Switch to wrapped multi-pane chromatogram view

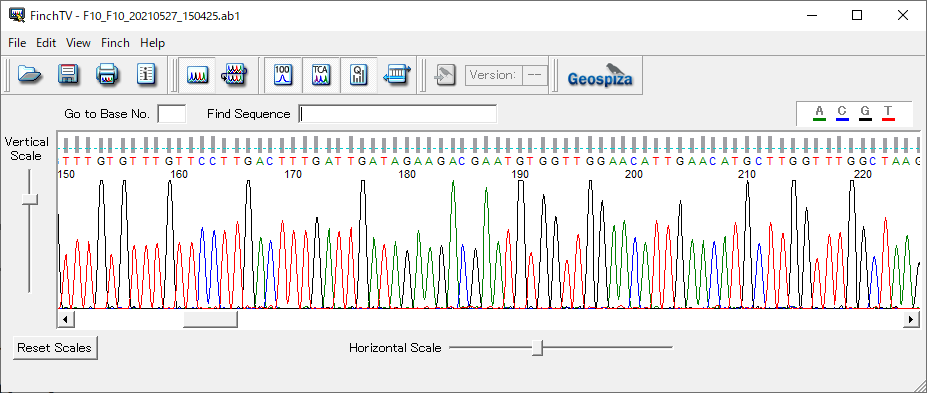(x=234, y=75)
